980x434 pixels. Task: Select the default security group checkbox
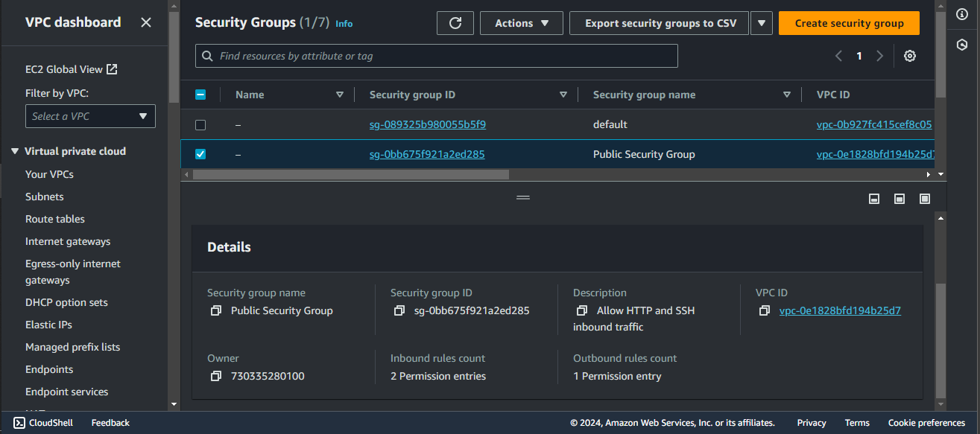pos(200,124)
